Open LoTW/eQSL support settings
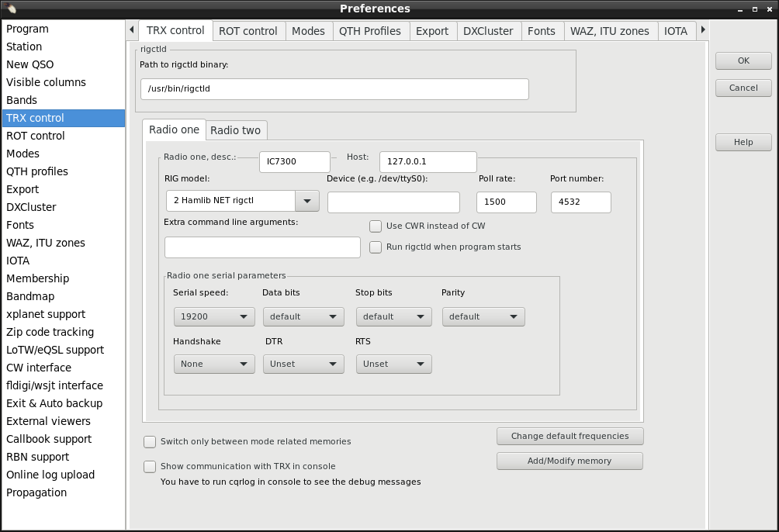 [64, 351]
